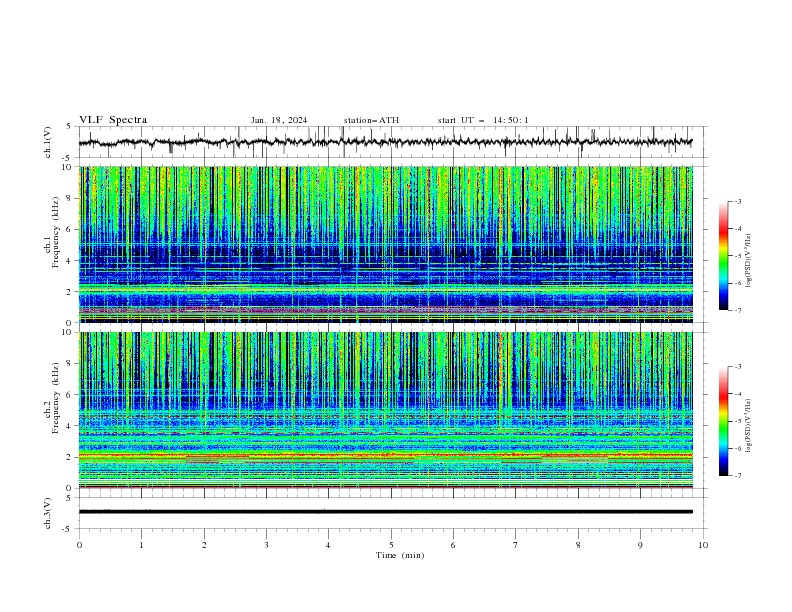
Task: Click the "Time (min)" axis title
Action: point(400,555)
